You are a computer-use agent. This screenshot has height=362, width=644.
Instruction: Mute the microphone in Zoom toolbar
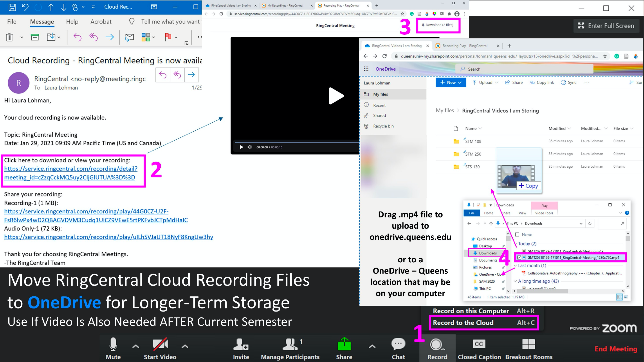click(x=113, y=344)
